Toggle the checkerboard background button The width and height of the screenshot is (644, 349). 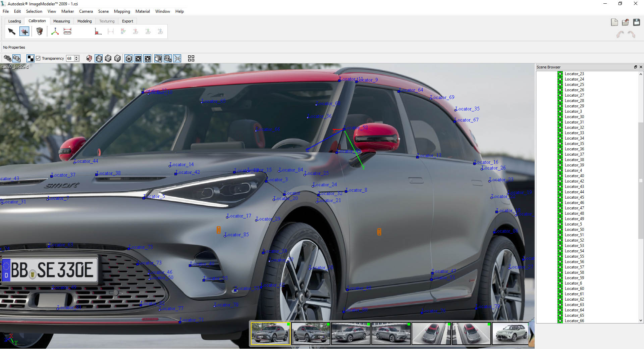(x=31, y=58)
